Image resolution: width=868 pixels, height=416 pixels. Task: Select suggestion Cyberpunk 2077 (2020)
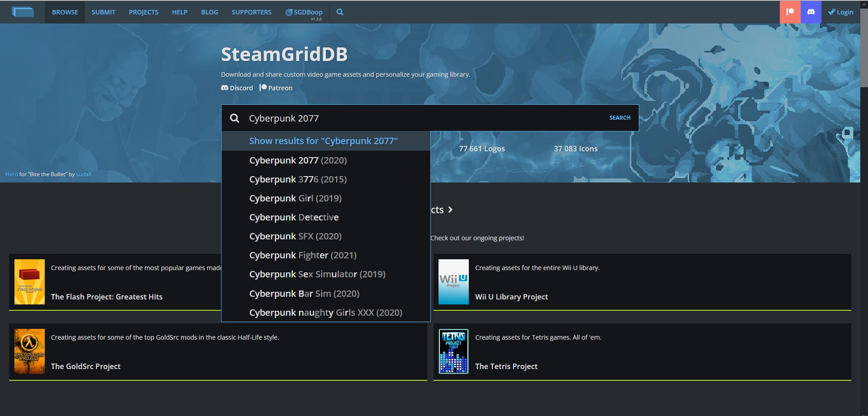[x=326, y=160]
